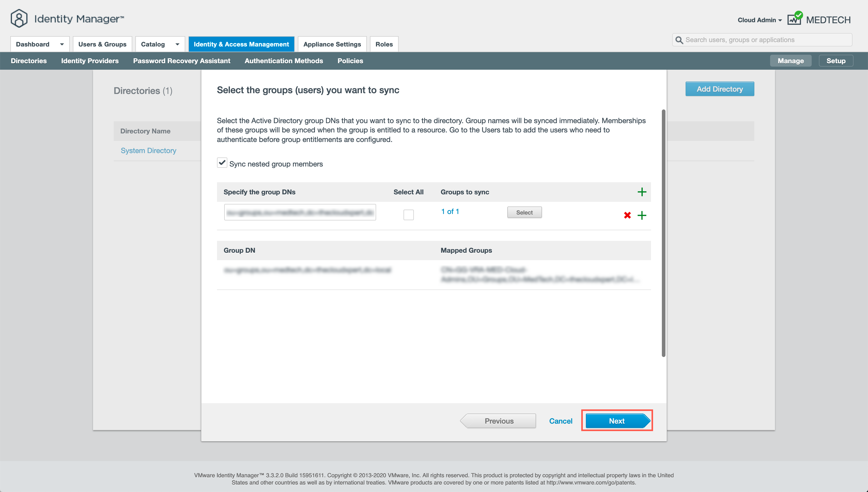Expand the Dashboard dropdown arrow
868x492 pixels.
tap(62, 44)
